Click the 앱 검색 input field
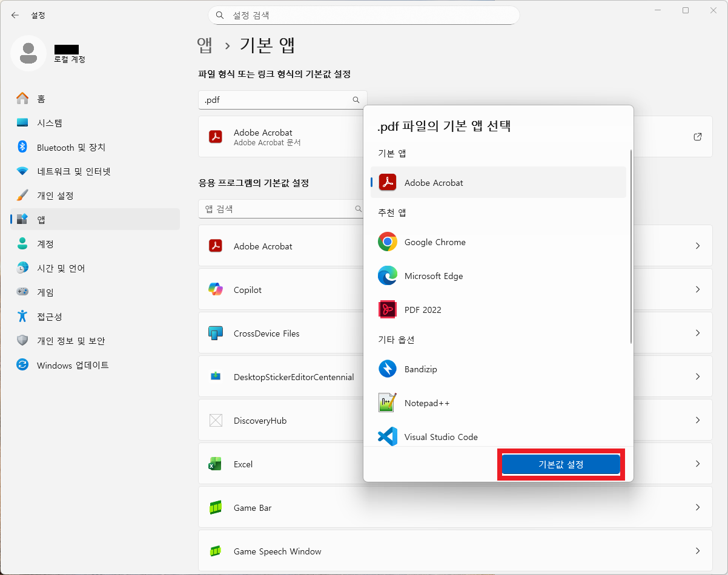This screenshot has height=575, width=728. pyautogui.click(x=281, y=209)
